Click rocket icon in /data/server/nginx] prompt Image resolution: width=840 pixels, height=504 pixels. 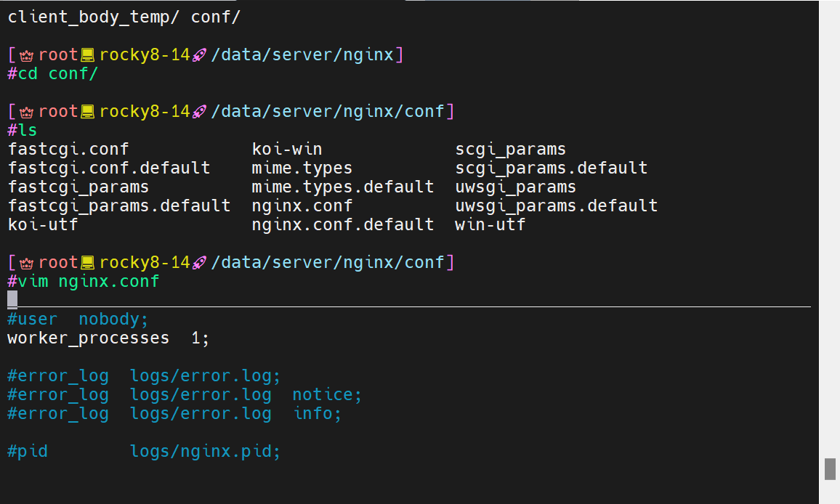coord(199,55)
